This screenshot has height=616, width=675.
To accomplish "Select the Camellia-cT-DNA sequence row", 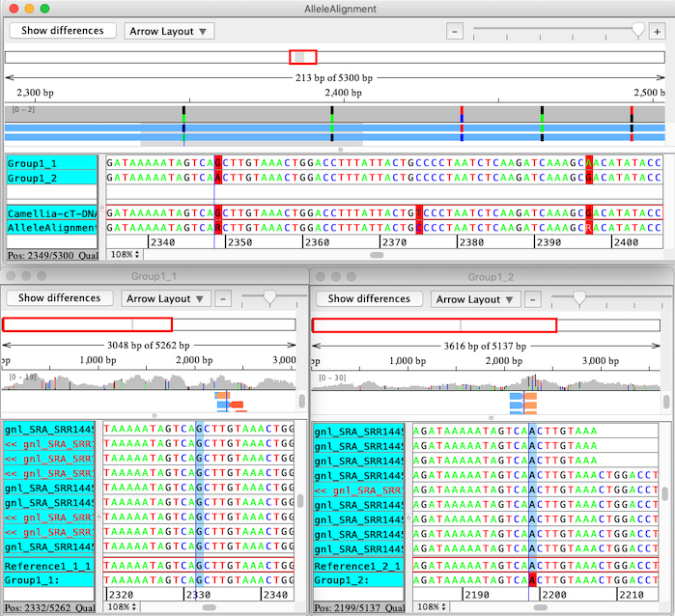I will pos(52,212).
